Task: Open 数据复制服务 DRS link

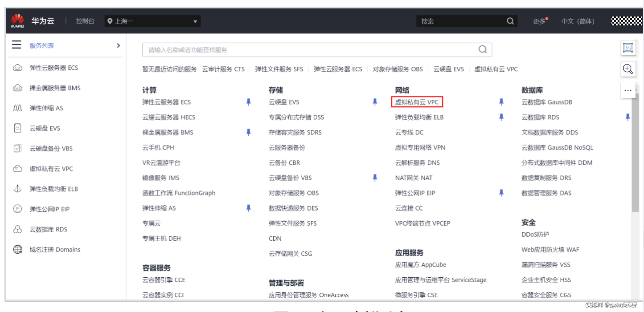Action: 546,178
